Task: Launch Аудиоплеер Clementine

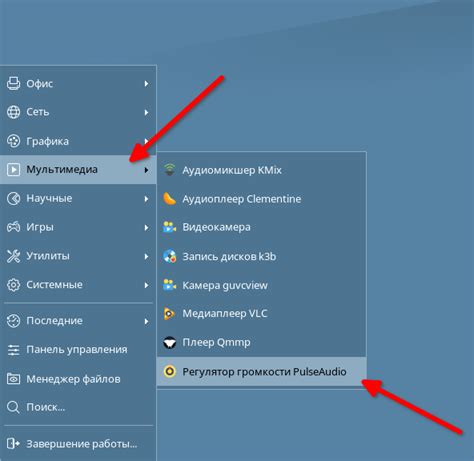Action: point(262,199)
